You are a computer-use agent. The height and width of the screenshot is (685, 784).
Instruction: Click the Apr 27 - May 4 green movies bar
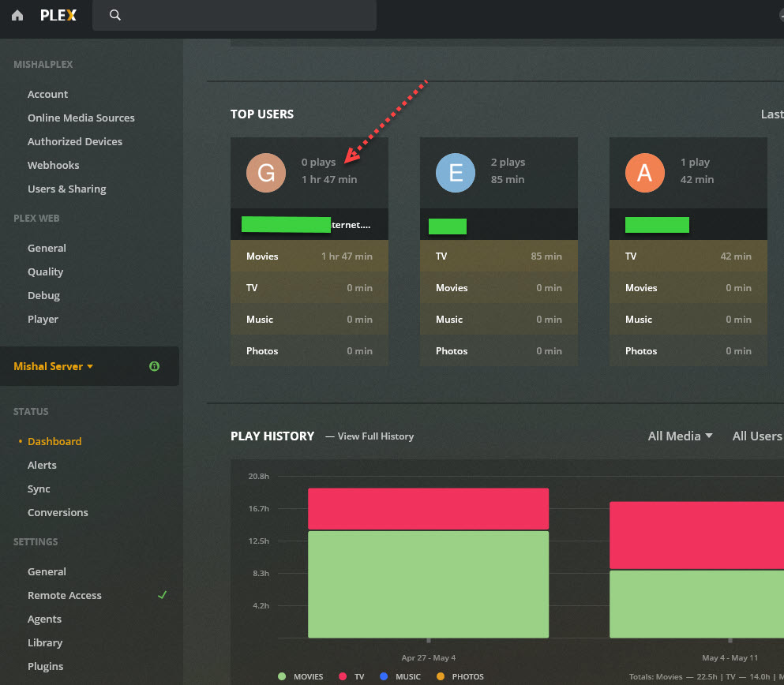[428, 585]
